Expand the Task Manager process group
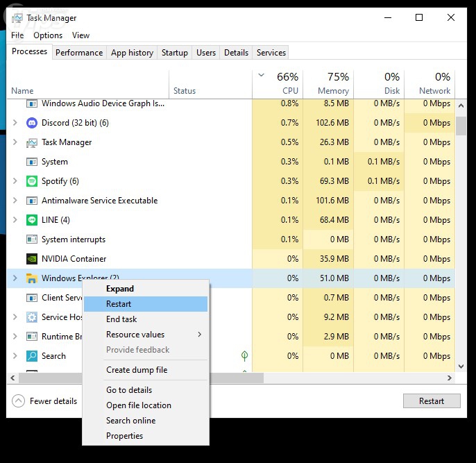476x463 pixels. click(15, 142)
